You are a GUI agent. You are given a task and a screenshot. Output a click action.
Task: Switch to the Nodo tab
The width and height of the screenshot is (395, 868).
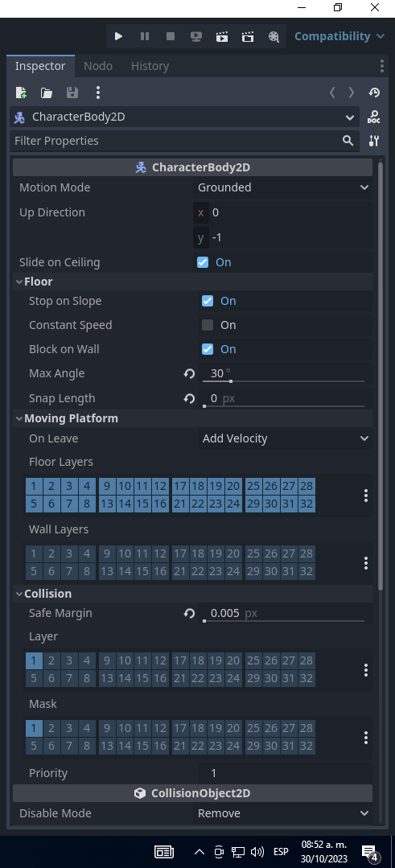[98, 66]
